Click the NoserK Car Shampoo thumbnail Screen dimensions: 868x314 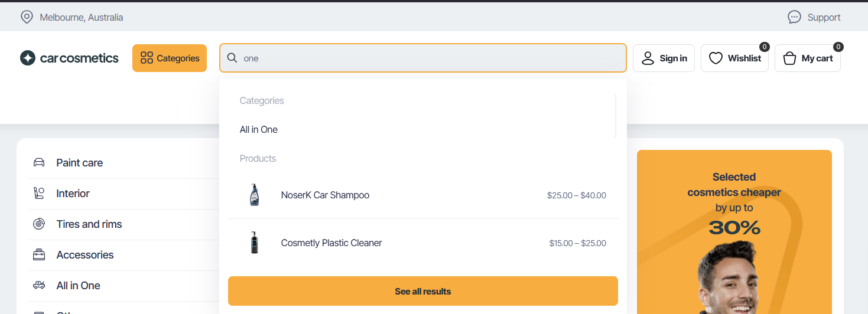coord(255,195)
